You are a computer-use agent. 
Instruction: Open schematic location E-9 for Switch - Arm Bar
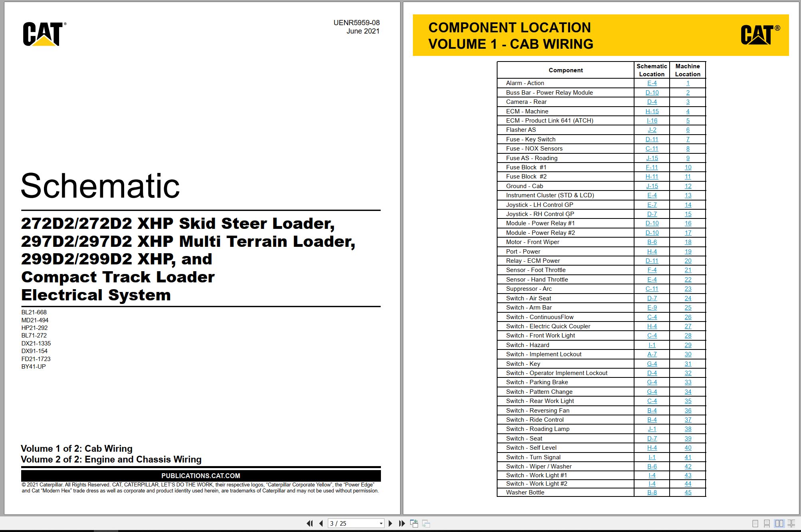(652, 308)
